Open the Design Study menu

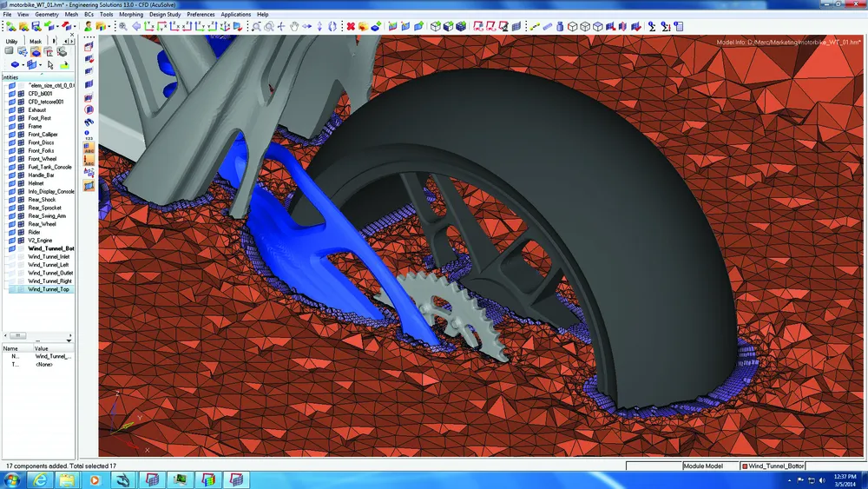click(x=165, y=15)
